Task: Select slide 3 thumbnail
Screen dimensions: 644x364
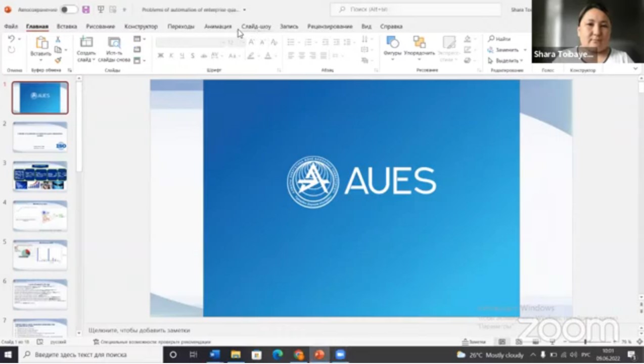Action: pos(40,176)
